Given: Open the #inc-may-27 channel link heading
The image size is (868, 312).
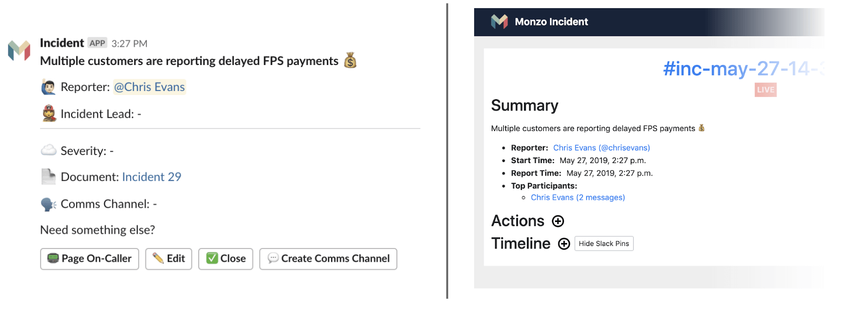Looking at the screenshot, I should click(743, 68).
